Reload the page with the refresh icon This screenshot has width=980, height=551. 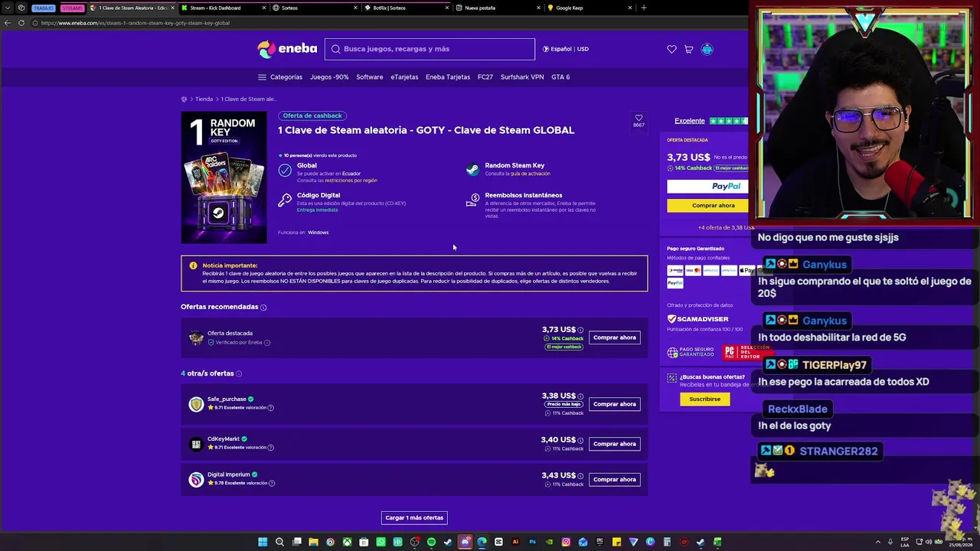(21, 23)
